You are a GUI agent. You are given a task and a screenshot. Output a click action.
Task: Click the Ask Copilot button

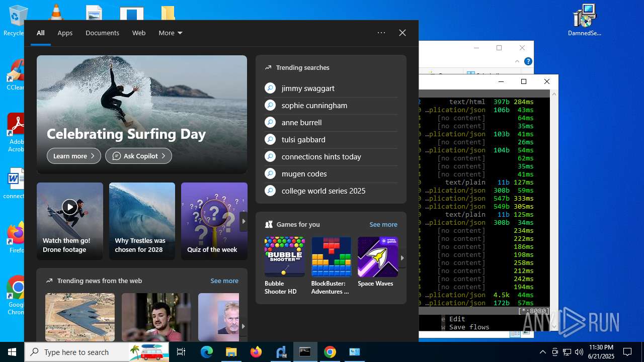tap(138, 156)
